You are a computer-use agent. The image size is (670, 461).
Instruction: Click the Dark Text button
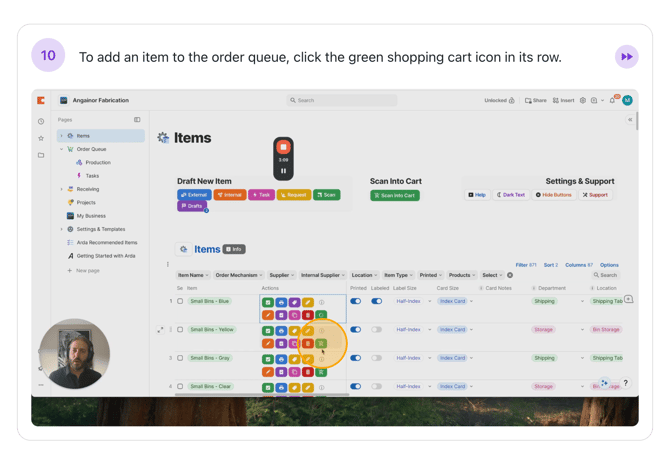tap(512, 195)
